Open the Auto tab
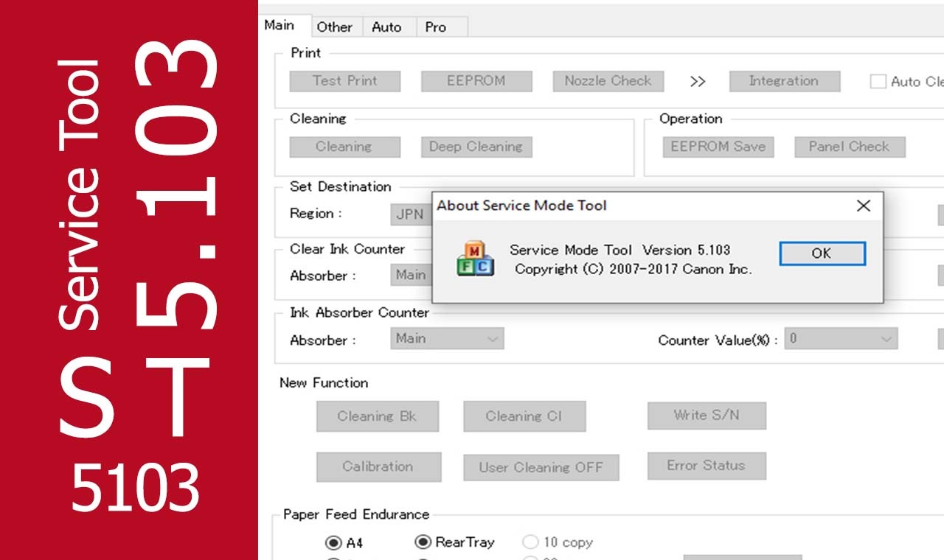The height and width of the screenshot is (560, 944). pos(386,27)
